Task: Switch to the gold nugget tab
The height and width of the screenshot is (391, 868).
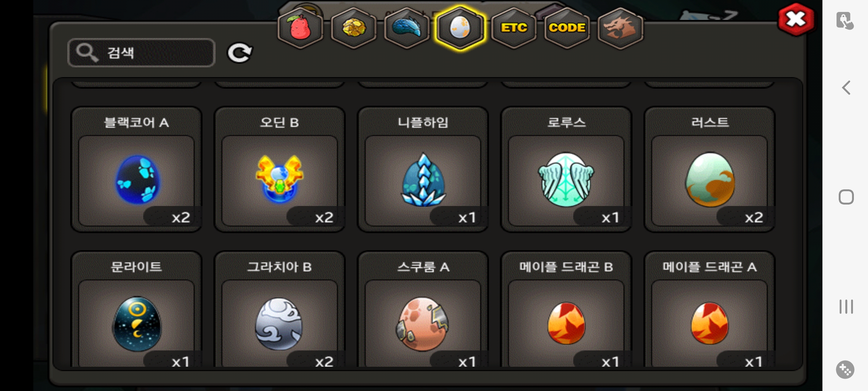Action: tap(353, 28)
